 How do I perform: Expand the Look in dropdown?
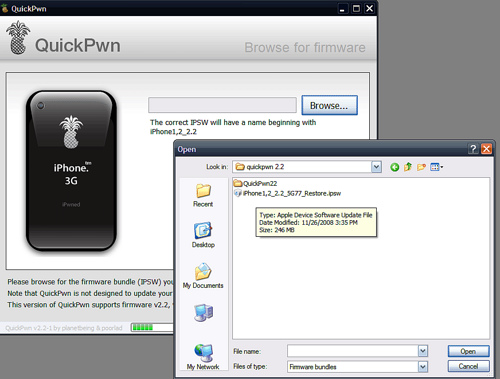pyautogui.click(x=376, y=167)
